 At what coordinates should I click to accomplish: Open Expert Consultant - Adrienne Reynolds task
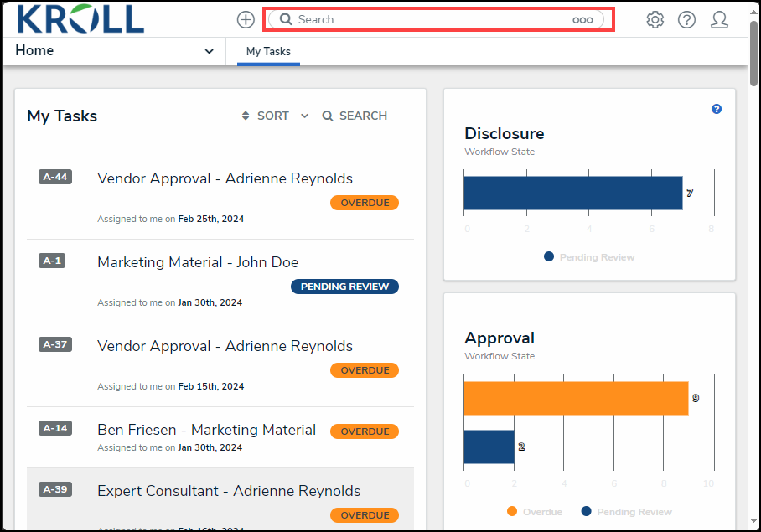tap(229, 491)
